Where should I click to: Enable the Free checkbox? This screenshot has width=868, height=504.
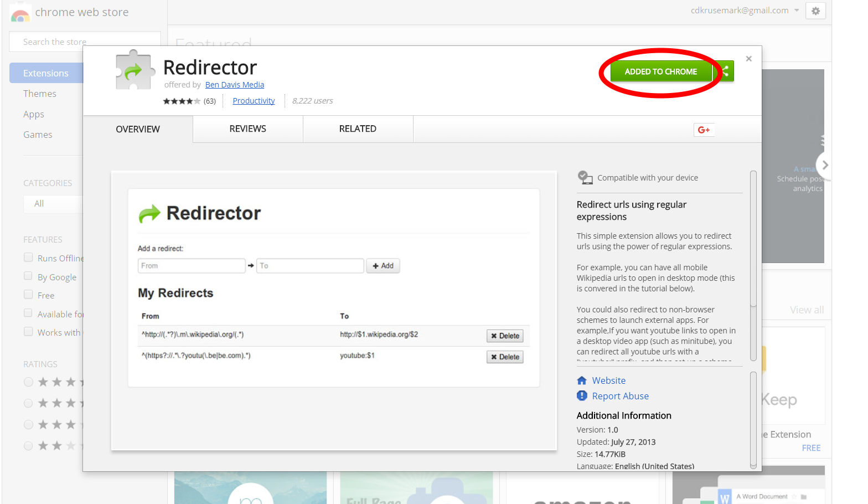[x=28, y=295]
